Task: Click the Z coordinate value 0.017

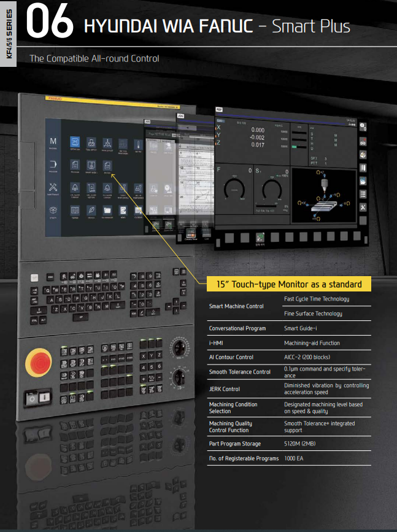Action: (258, 145)
